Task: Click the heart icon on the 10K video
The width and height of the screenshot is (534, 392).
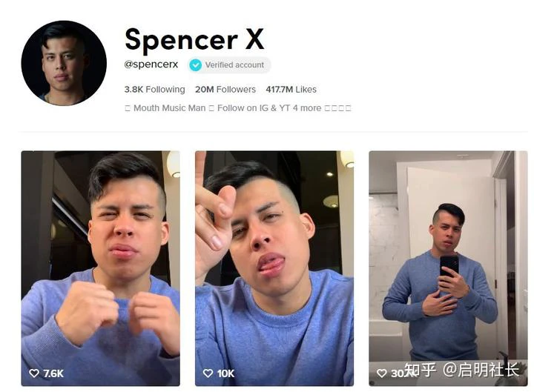Action: (x=208, y=373)
